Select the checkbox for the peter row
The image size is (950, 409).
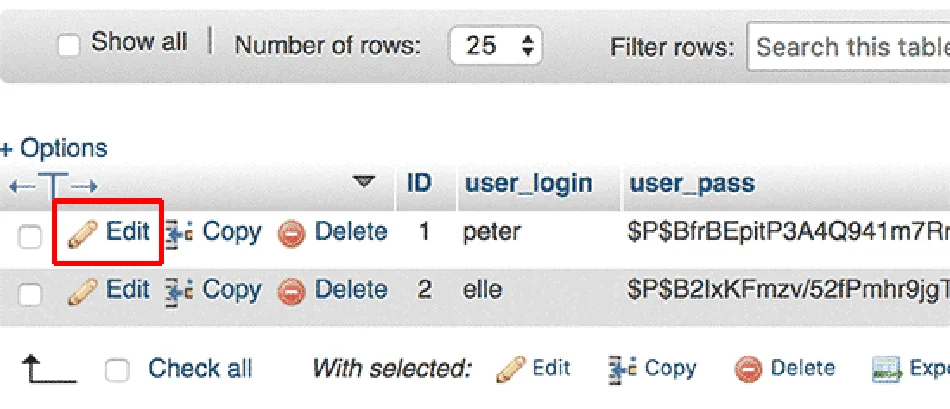[31, 236]
